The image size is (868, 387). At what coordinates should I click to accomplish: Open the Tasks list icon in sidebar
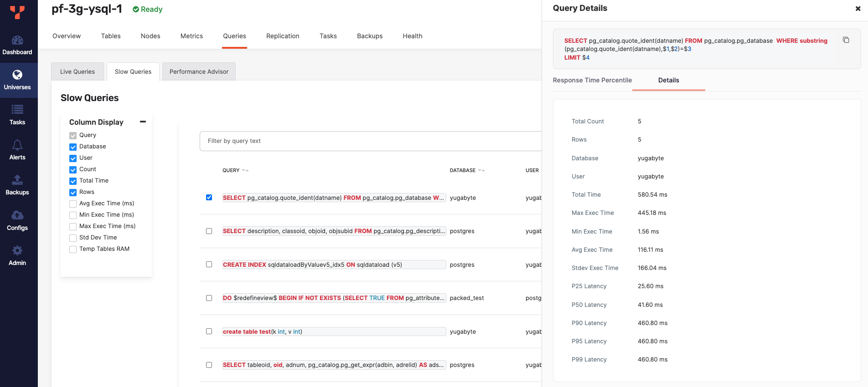(x=17, y=110)
